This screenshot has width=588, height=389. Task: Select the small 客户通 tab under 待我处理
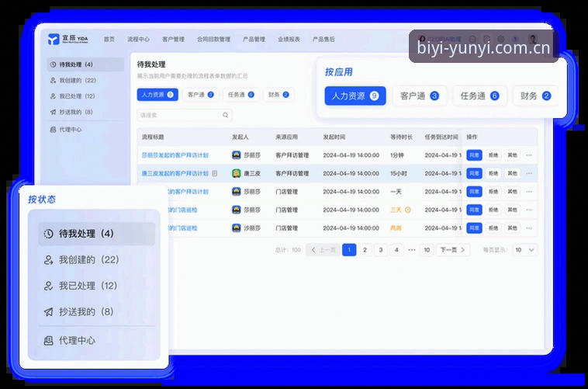point(201,95)
